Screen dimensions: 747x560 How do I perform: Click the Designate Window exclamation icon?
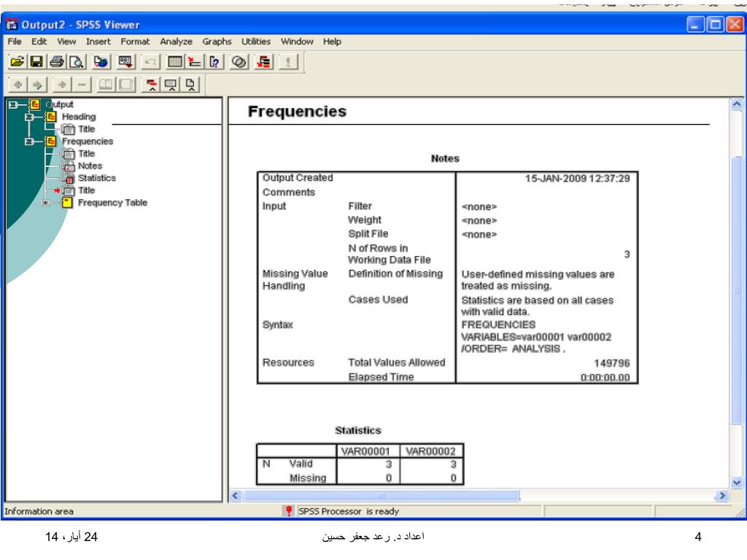click(288, 62)
